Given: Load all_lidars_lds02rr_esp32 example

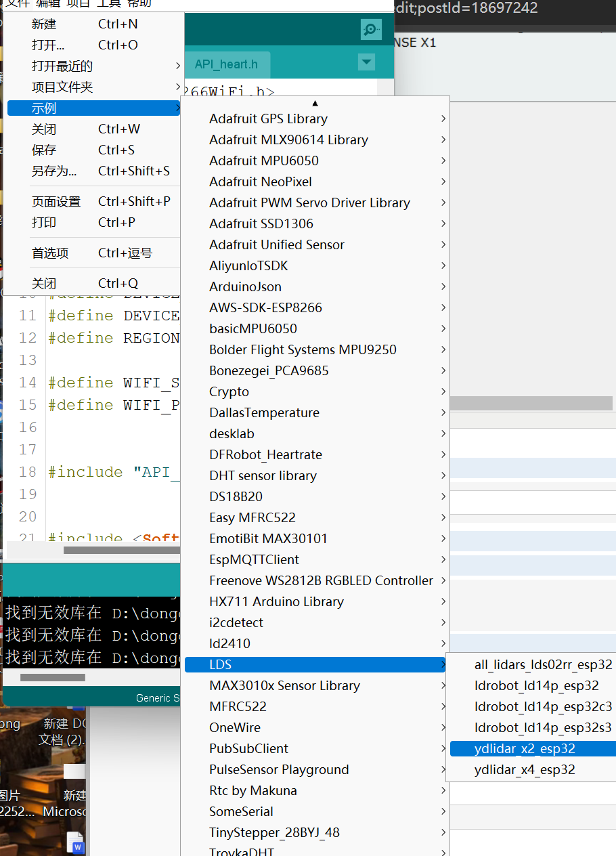Looking at the screenshot, I should click(533, 665).
